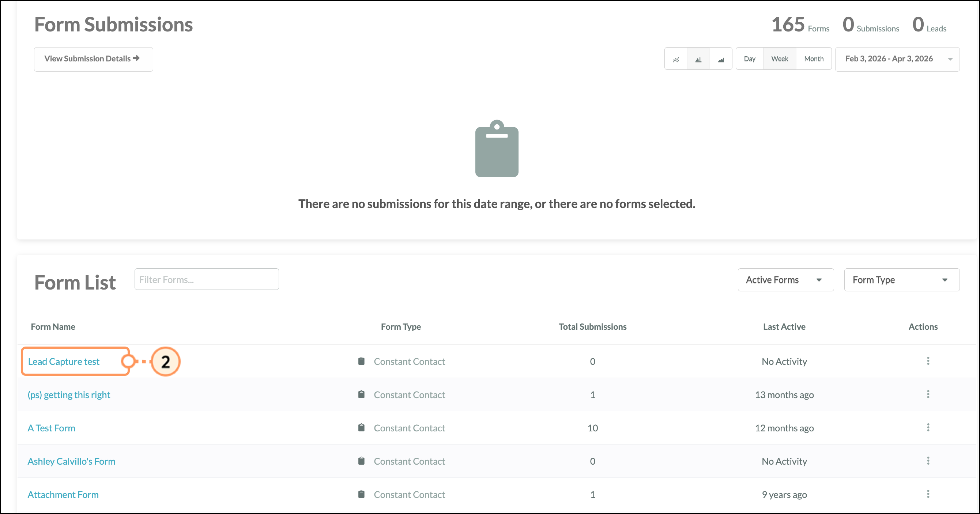Open actions menu for A Test Form
Screen dimensions: 980x514
pos(928,427)
